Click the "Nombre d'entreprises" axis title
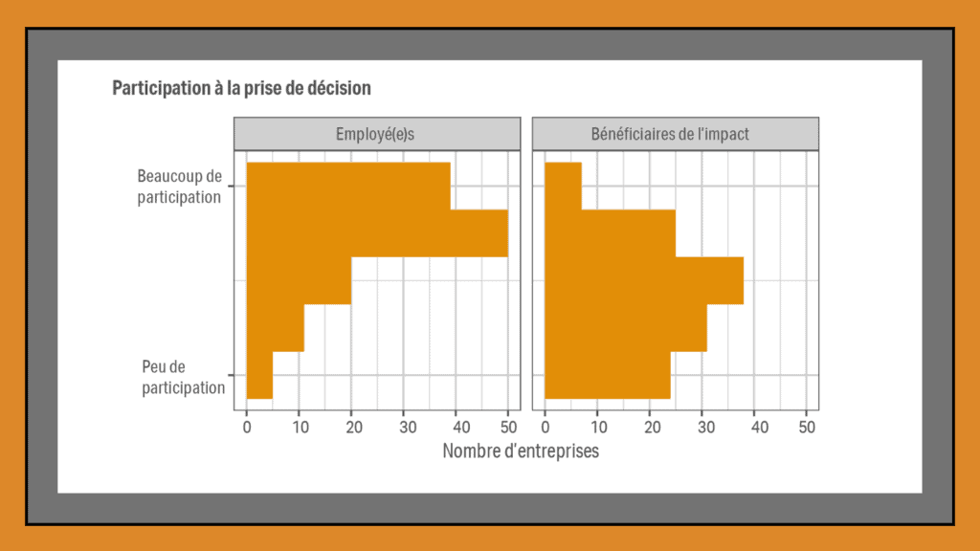 [x=521, y=451]
